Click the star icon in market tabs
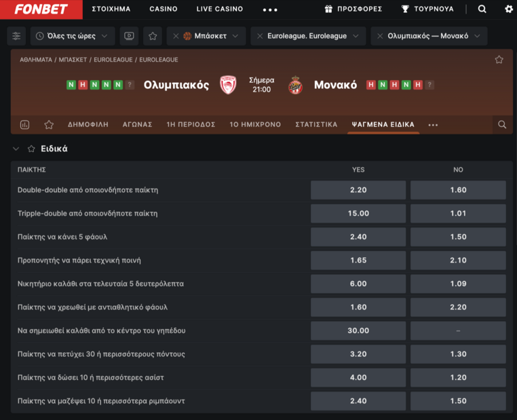Viewport: 517px width, 420px height. (x=49, y=125)
